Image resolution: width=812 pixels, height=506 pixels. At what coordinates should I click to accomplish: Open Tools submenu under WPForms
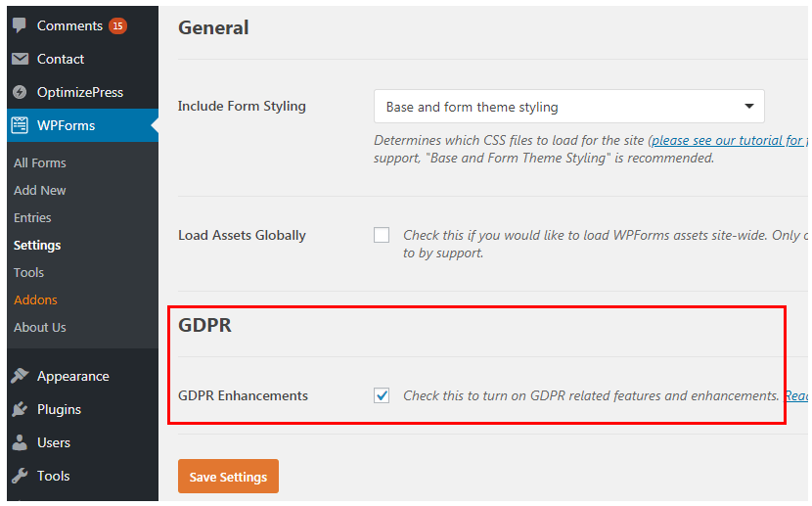coord(29,272)
